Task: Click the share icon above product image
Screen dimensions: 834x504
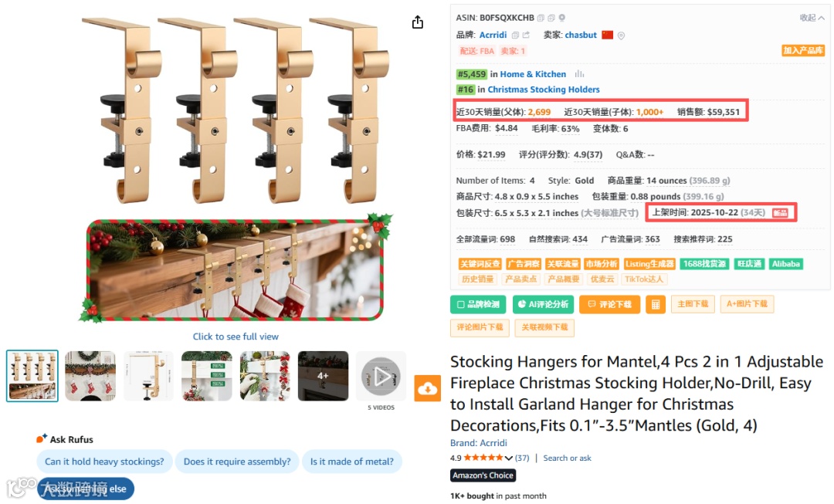Action: click(x=418, y=22)
